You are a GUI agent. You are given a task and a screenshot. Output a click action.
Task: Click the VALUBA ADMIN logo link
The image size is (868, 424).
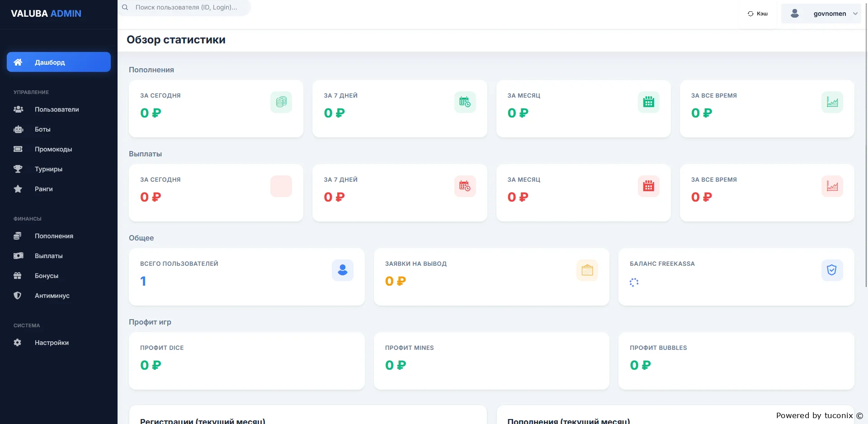pyautogui.click(x=46, y=14)
